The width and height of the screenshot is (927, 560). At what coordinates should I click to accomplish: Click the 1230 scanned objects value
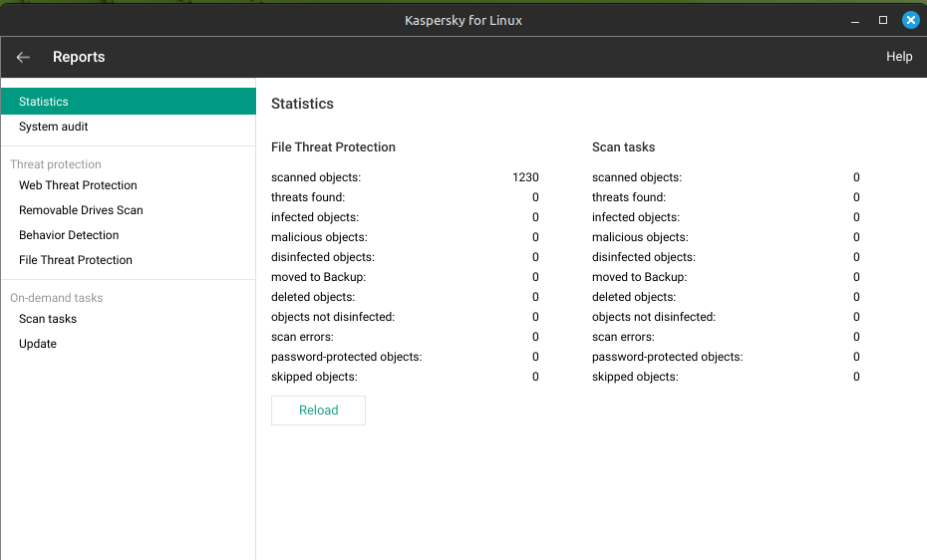coord(525,177)
